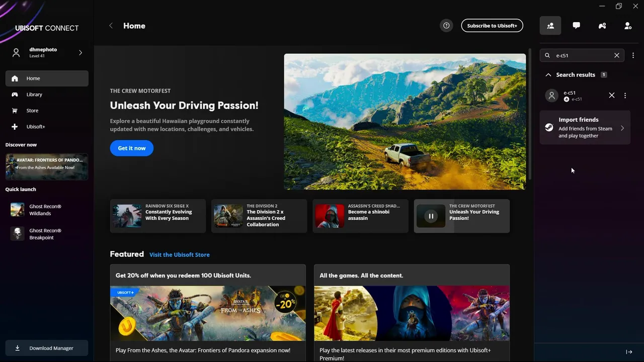
Task: Open the Home sidebar item
Action: [x=47, y=78]
